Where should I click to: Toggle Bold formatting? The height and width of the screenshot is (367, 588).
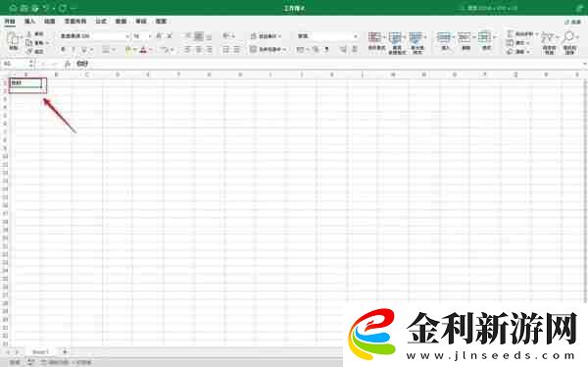[x=63, y=50]
